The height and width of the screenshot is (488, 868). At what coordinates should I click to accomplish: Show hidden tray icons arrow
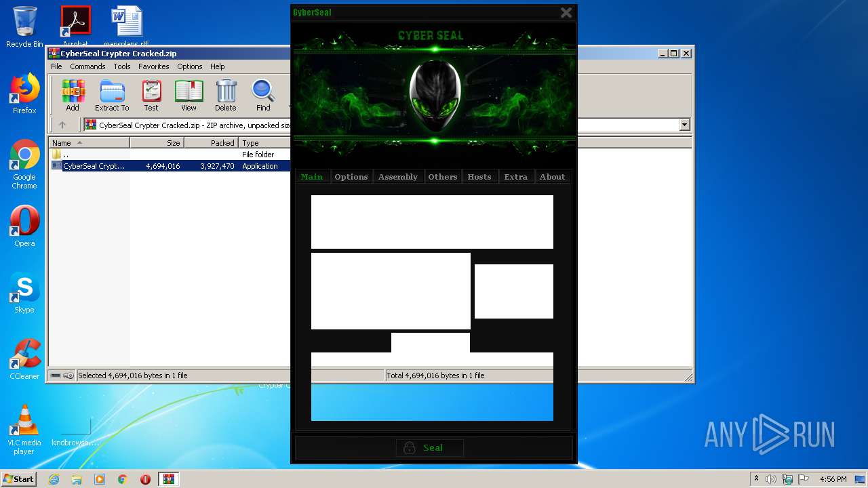coord(756,479)
